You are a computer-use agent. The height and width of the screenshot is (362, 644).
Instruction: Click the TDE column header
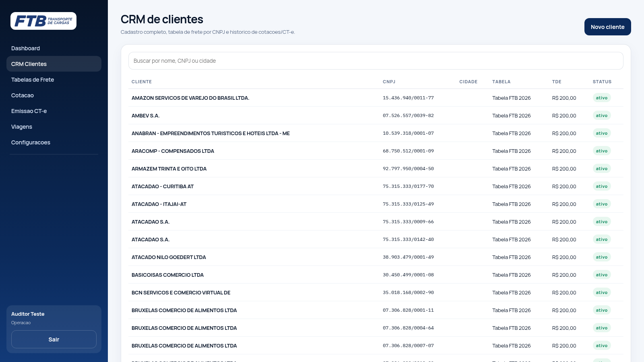pyautogui.click(x=557, y=82)
